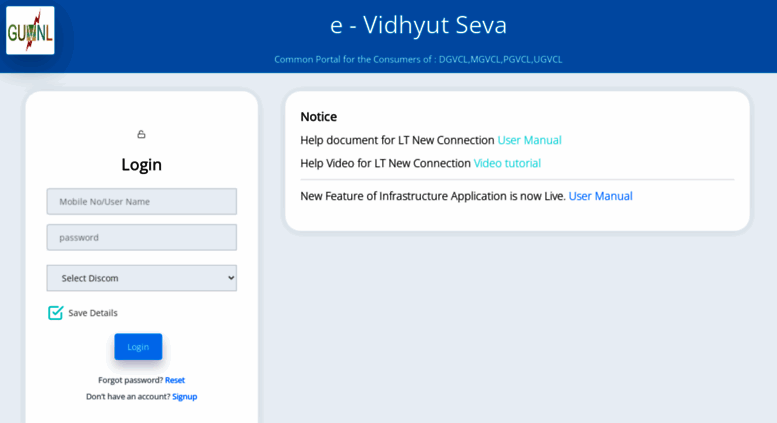The height and width of the screenshot is (423, 777).
Task: Click the 'Don't have an account?' text
Action: [128, 396]
